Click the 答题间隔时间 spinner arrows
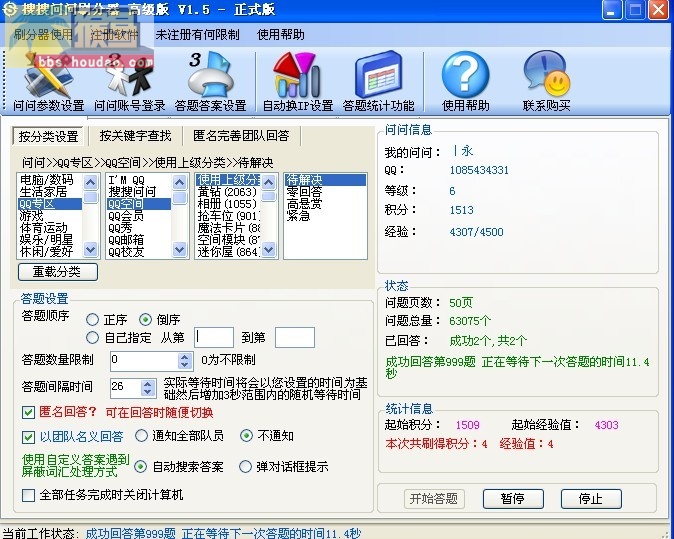The image size is (674, 539). pos(148,388)
